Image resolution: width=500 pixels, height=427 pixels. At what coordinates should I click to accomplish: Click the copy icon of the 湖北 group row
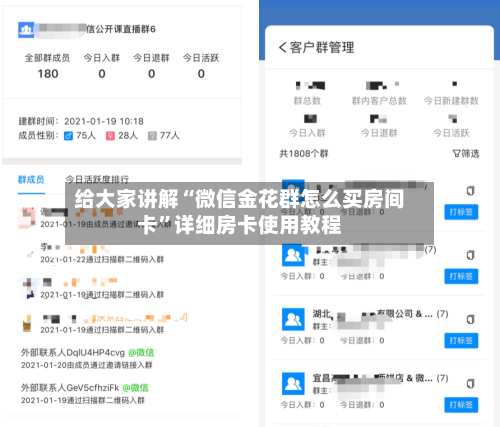470,319
